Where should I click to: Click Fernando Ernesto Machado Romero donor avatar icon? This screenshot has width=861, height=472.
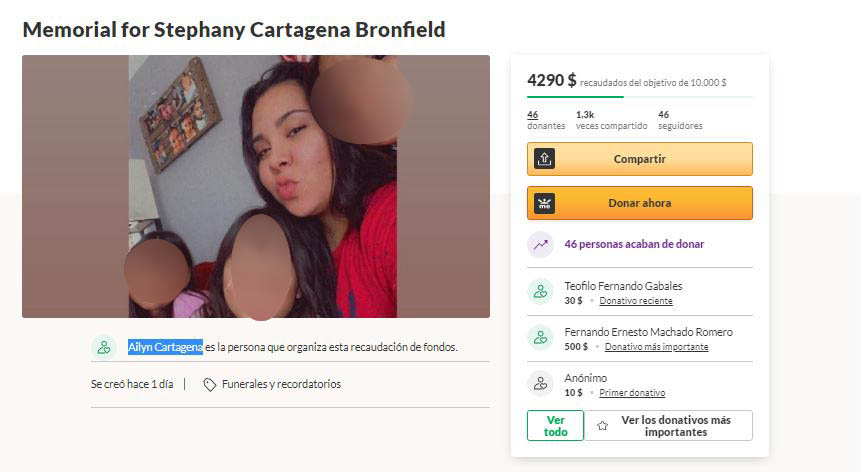tap(540, 338)
